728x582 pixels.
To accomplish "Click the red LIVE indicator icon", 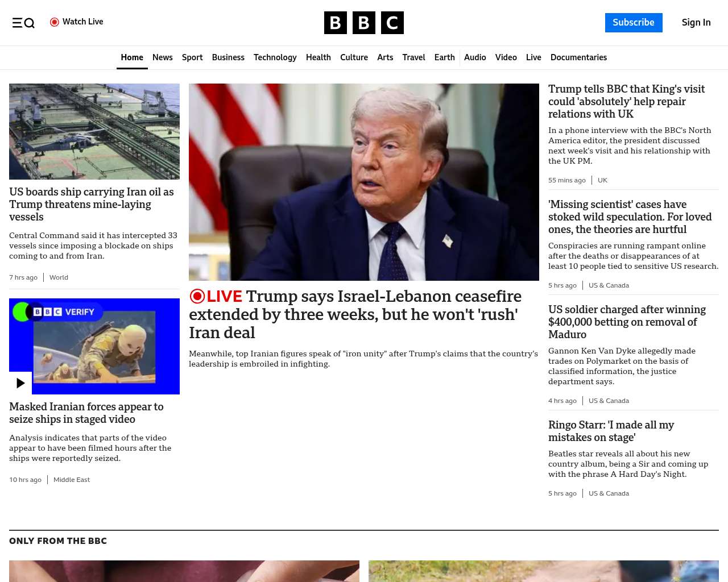I will pyautogui.click(x=197, y=296).
